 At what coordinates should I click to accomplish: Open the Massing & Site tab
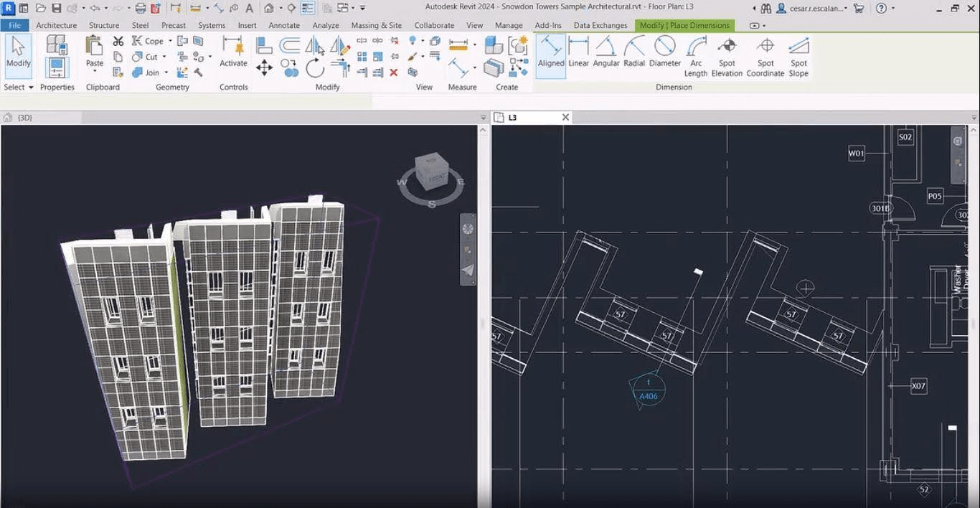(377, 25)
